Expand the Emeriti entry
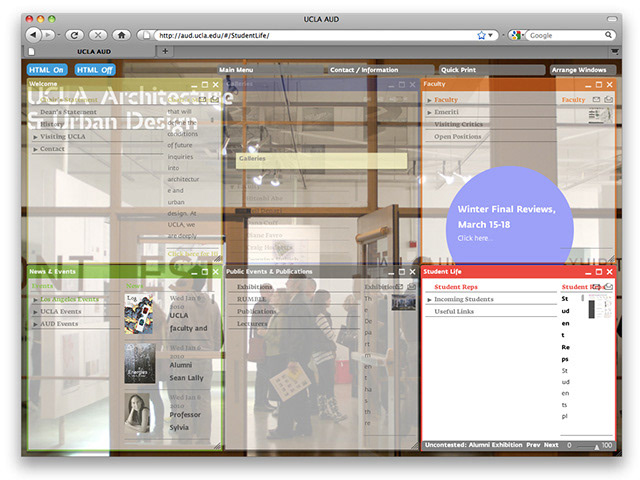Viewport: 640px width, 480px height. [x=429, y=112]
